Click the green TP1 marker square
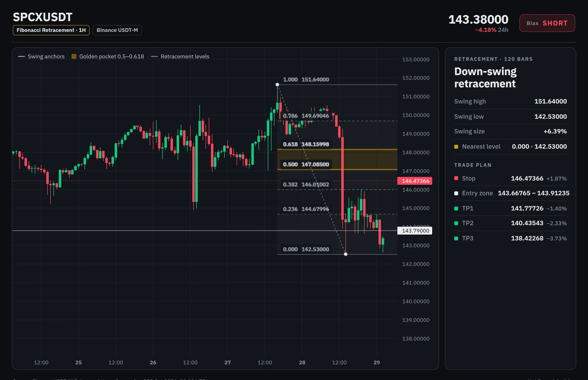The height and width of the screenshot is (380, 588). click(456, 208)
